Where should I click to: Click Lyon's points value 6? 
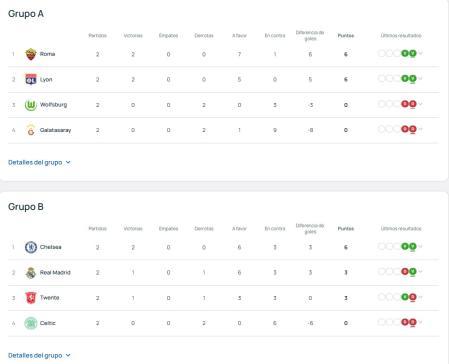click(x=346, y=79)
